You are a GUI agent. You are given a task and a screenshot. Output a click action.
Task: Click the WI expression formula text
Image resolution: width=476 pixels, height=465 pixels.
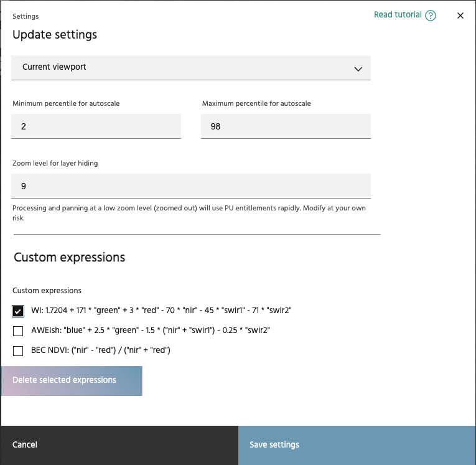(x=161, y=310)
